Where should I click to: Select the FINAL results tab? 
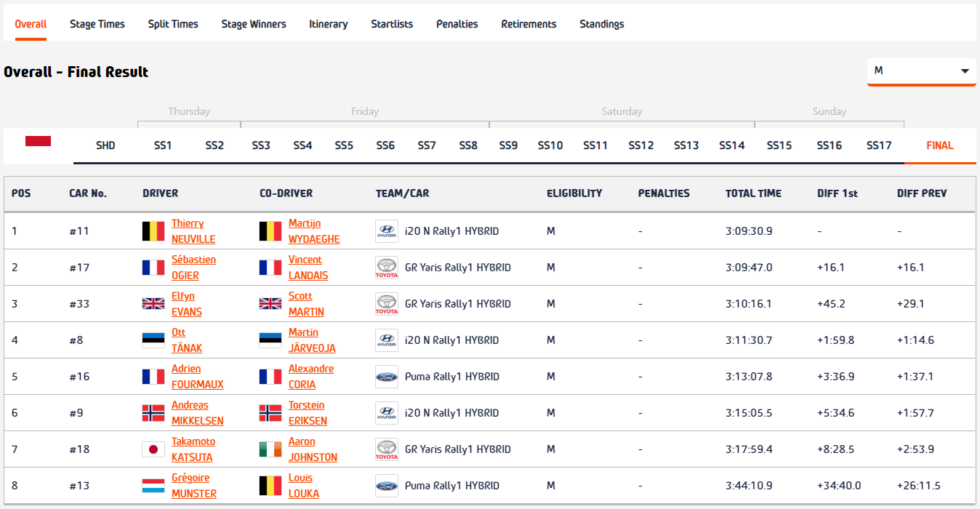[940, 145]
